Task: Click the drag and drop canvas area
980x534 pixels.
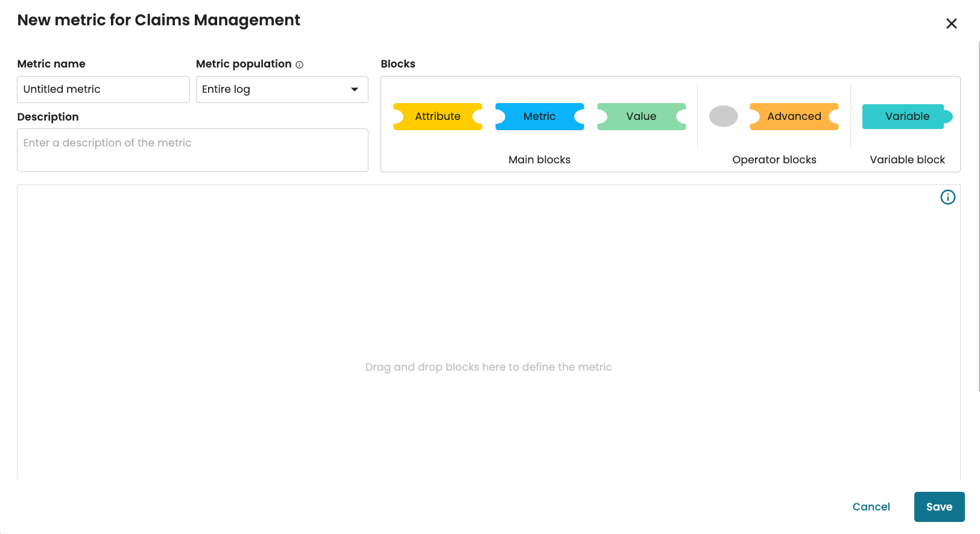Action: click(488, 301)
